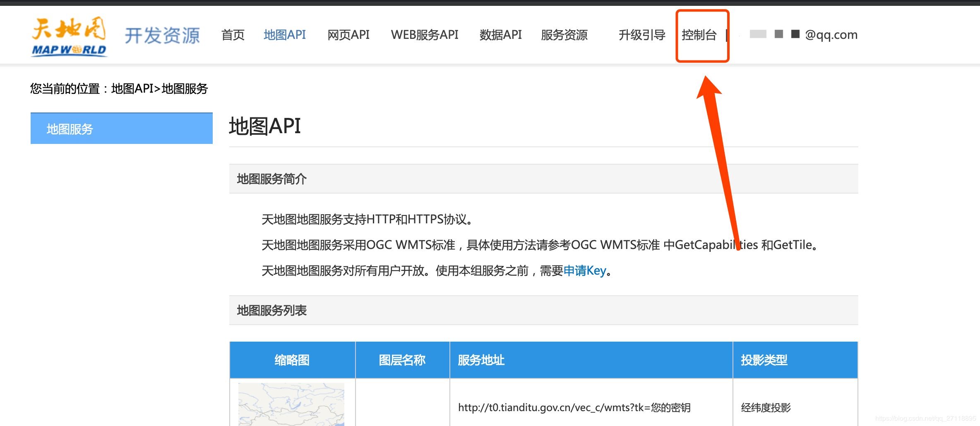Click the 地图API page heading
Viewport: 980px width, 426px height.
(x=265, y=126)
